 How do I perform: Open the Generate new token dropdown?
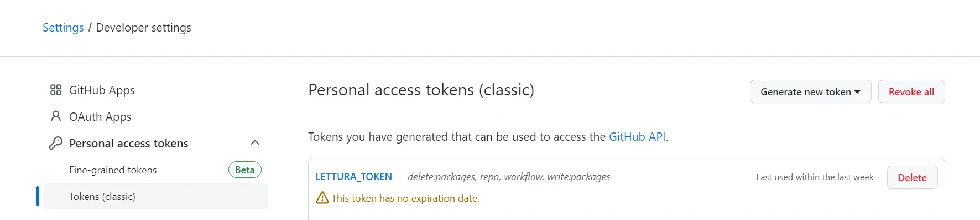810,92
